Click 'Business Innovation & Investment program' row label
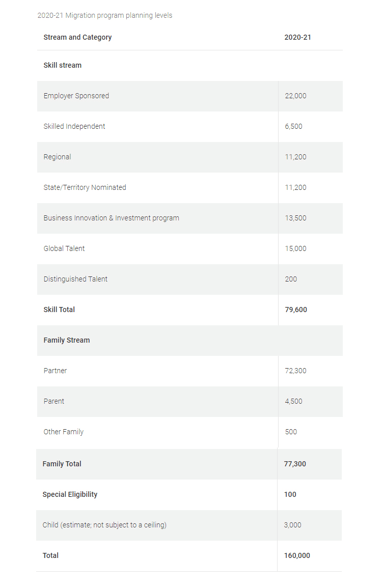Viewport: 382px width, 588px height. click(111, 218)
